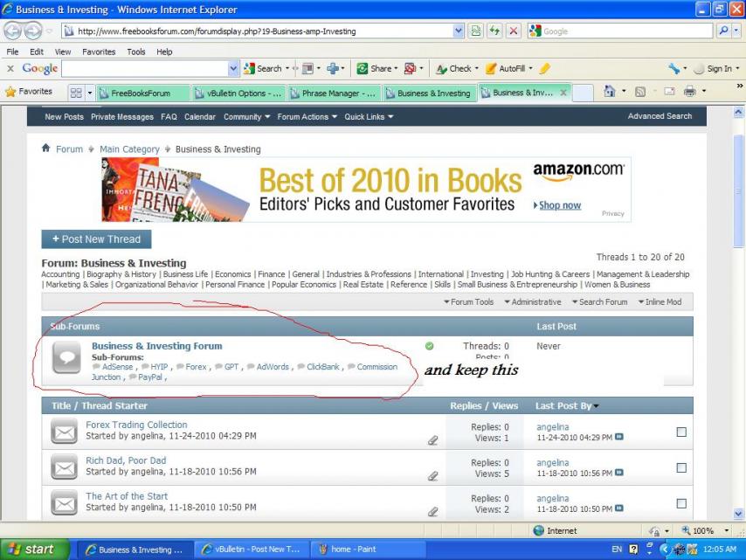Screen dimensions: 746x560
Task: Click the EN language indicator in the tray
Action: click(x=617, y=549)
